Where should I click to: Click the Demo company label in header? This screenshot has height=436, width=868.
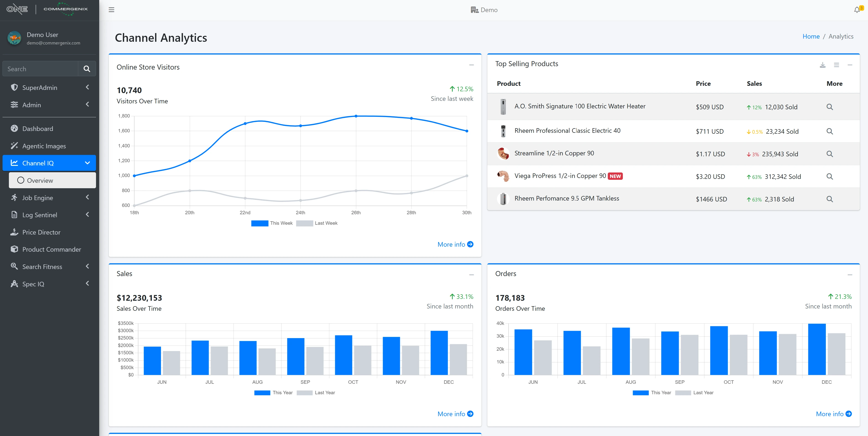[489, 10]
